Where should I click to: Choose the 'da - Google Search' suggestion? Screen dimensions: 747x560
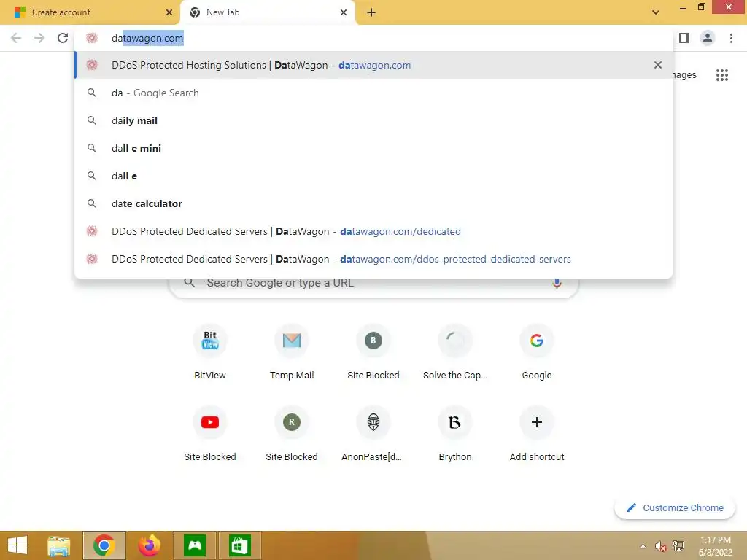pyautogui.click(x=373, y=93)
